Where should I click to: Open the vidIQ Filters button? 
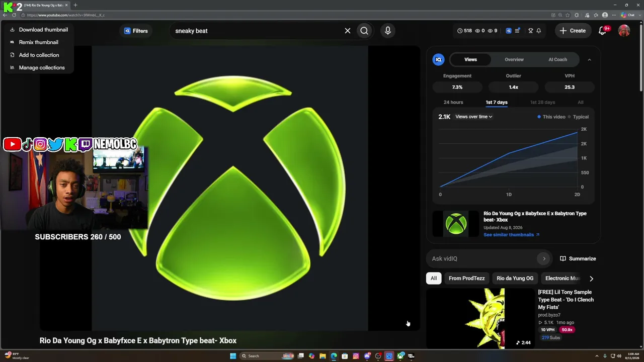pyautogui.click(x=136, y=31)
